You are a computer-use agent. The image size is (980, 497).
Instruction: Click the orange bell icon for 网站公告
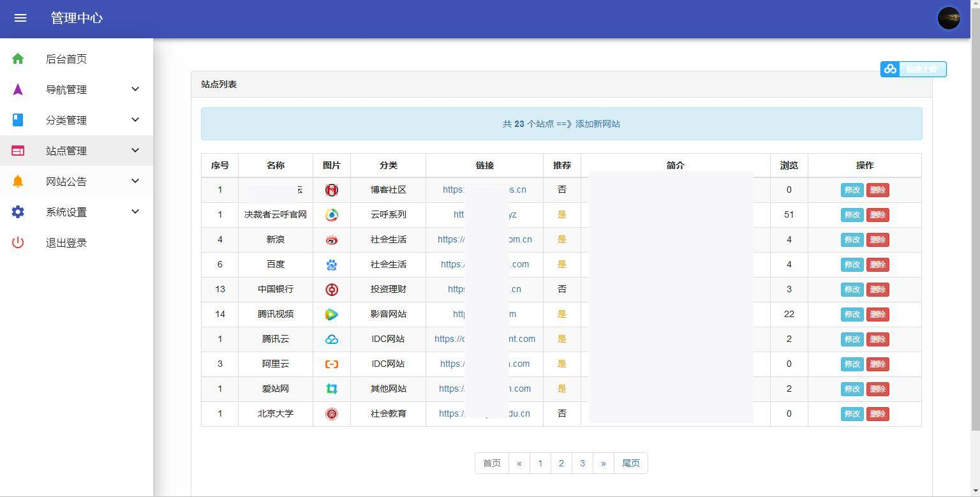pyautogui.click(x=17, y=181)
